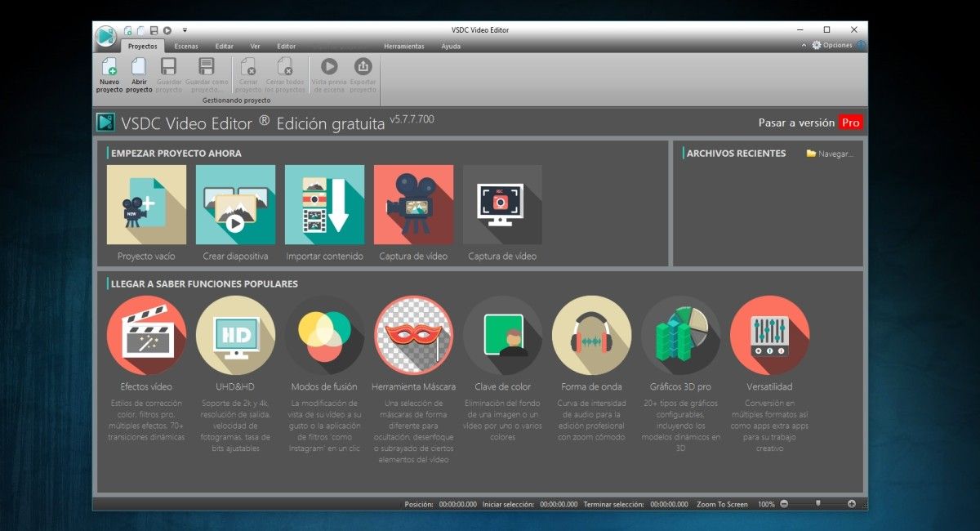The width and height of the screenshot is (980, 531).
Task: Click the Versatilidad mixer icon
Action: pos(769,335)
